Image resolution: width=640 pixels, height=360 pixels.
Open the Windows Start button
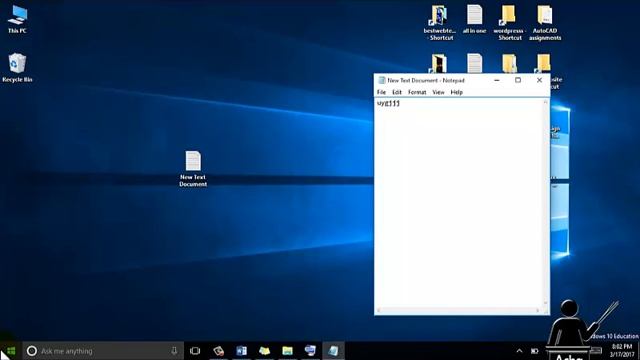11,351
